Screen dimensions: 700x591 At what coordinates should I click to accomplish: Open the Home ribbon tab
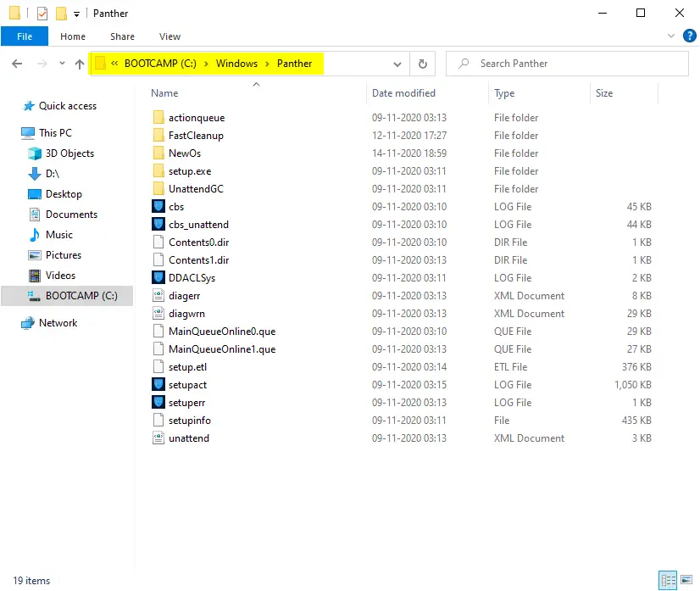(x=73, y=36)
